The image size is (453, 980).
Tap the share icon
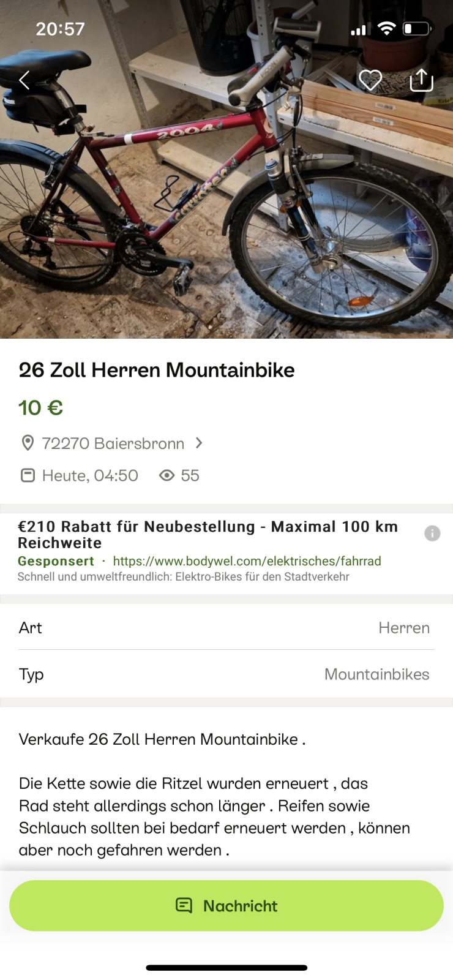(421, 80)
